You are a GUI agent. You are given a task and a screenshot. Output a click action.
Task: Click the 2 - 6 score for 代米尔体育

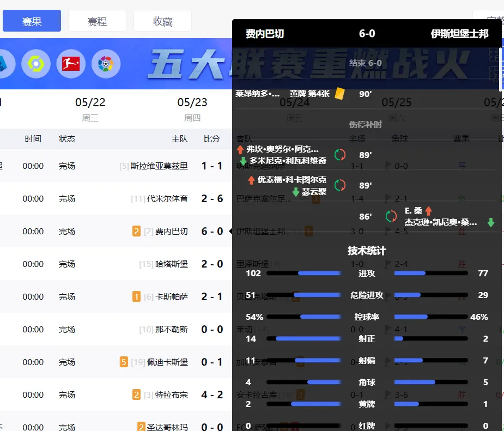point(212,199)
